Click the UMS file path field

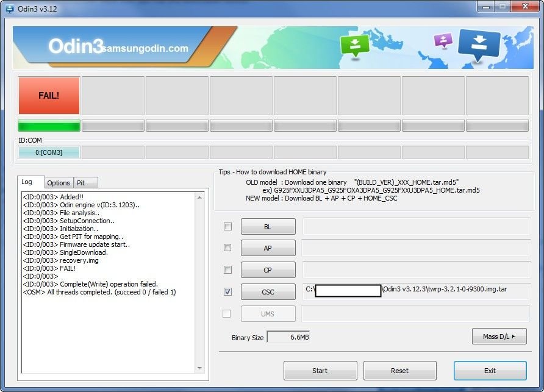tap(416, 313)
